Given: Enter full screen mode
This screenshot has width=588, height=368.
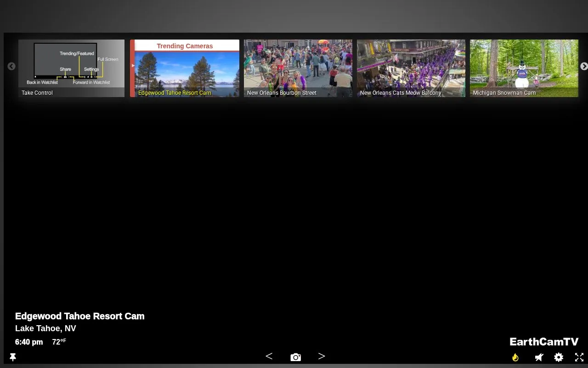Looking at the screenshot, I should click(x=579, y=357).
